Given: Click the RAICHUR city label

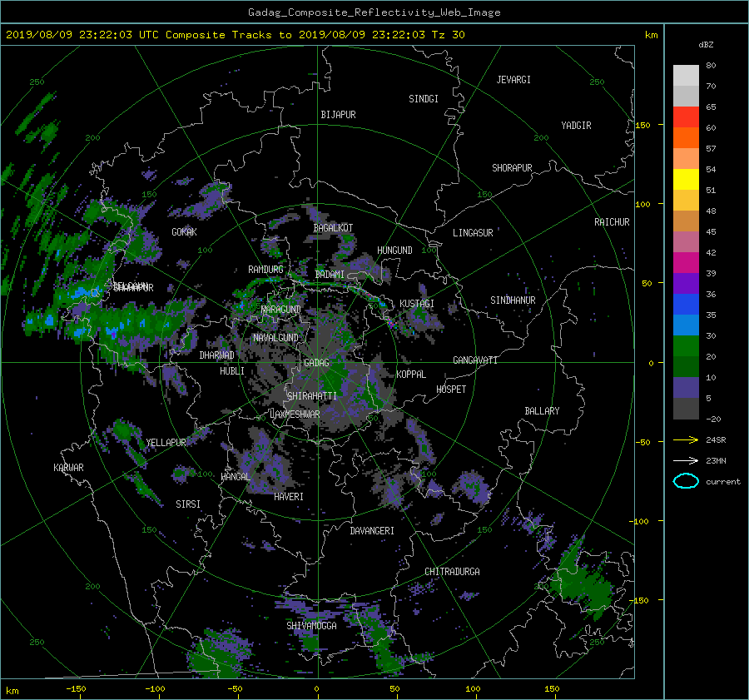Looking at the screenshot, I should tap(612, 222).
